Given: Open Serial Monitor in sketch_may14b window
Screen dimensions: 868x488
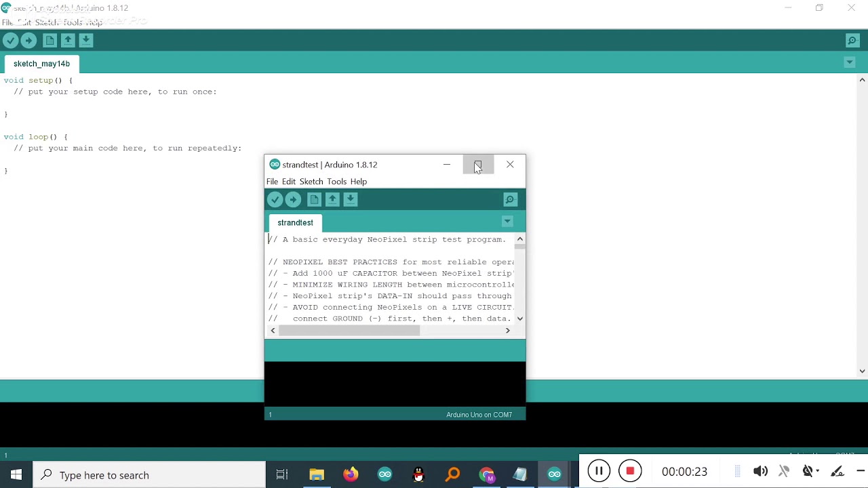Looking at the screenshot, I should coord(852,41).
